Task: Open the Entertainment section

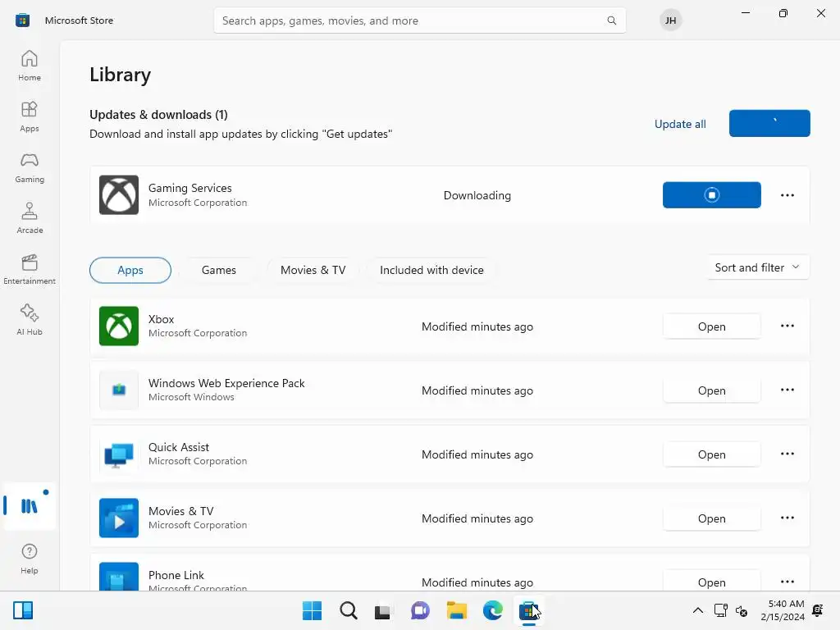Action: click(x=30, y=269)
